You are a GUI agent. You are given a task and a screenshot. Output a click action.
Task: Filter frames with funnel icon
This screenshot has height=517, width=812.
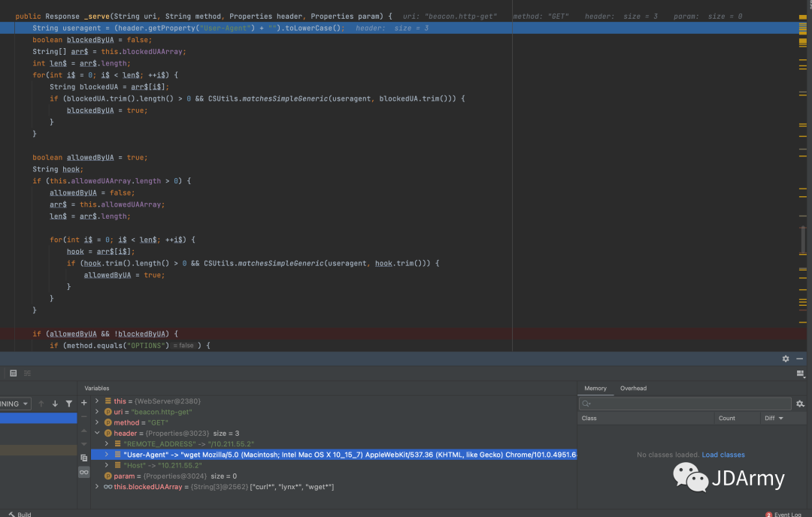tap(69, 404)
